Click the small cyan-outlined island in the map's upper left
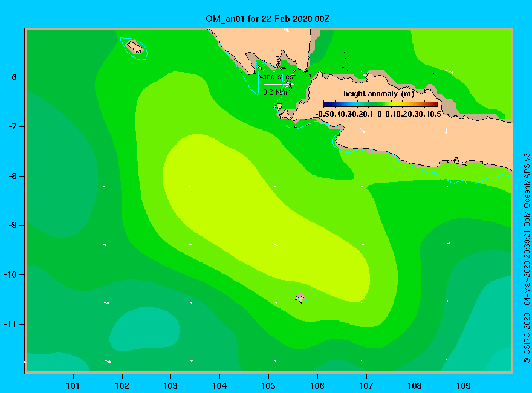532x393 pixels. (x=134, y=47)
